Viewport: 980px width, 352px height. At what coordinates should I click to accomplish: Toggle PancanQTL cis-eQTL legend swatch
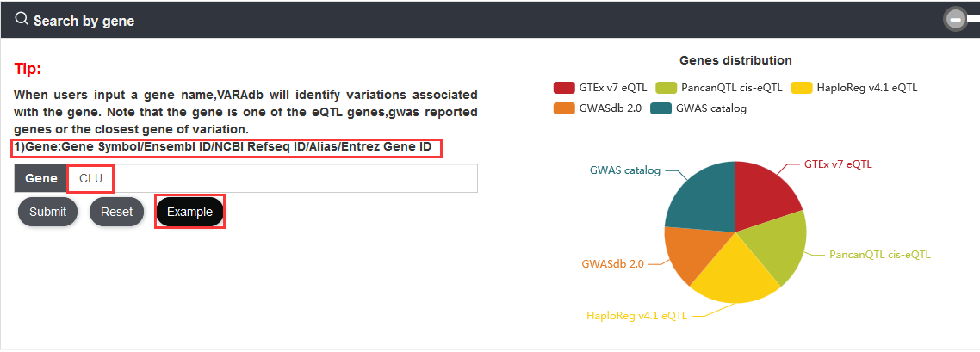667,88
